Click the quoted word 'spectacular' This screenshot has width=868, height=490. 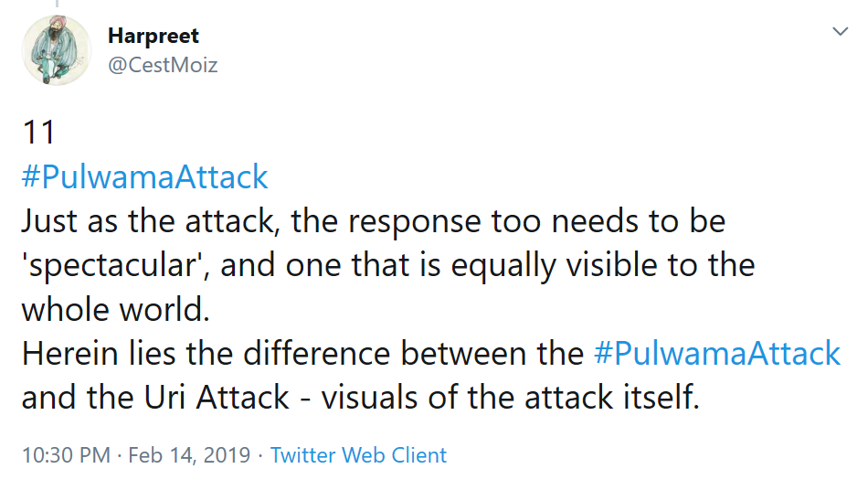[x=111, y=265]
